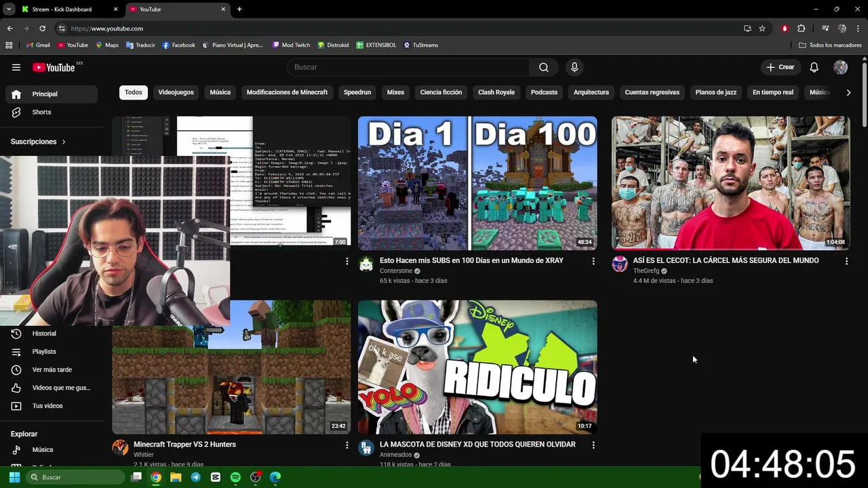Play the RIDICULO llama thumbnail
868x488 pixels.
(x=477, y=367)
